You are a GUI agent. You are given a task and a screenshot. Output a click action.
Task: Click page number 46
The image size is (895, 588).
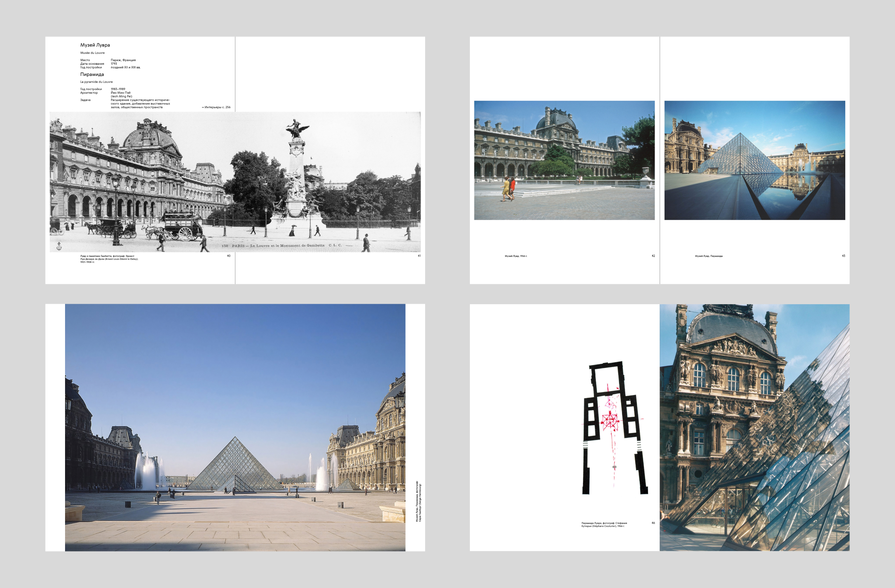pyautogui.click(x=653, y=523)
